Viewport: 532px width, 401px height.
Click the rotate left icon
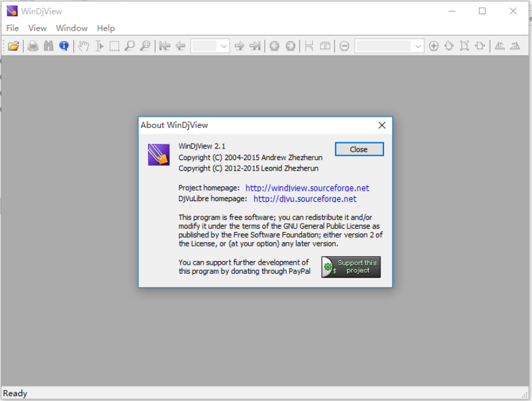(x=500, y=46)
